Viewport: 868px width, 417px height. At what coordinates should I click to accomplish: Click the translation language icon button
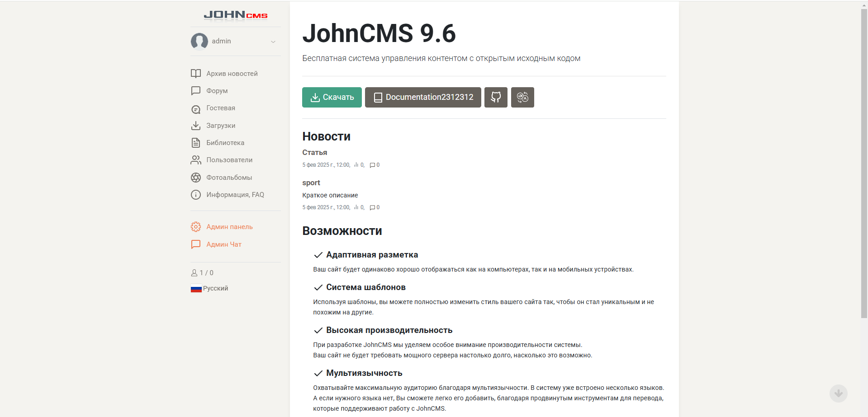point(522,97)
